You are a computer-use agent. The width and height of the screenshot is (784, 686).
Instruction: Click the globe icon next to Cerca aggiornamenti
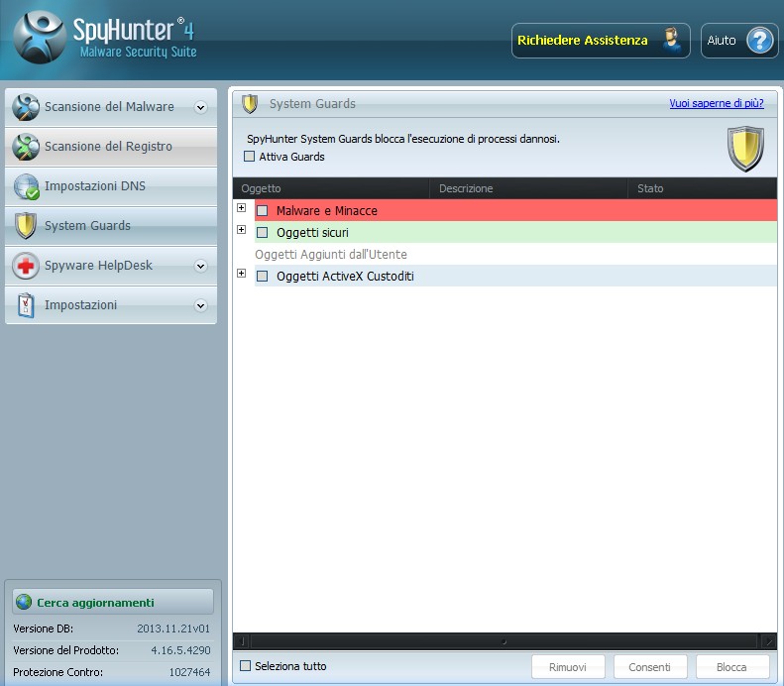pos(24,602)
